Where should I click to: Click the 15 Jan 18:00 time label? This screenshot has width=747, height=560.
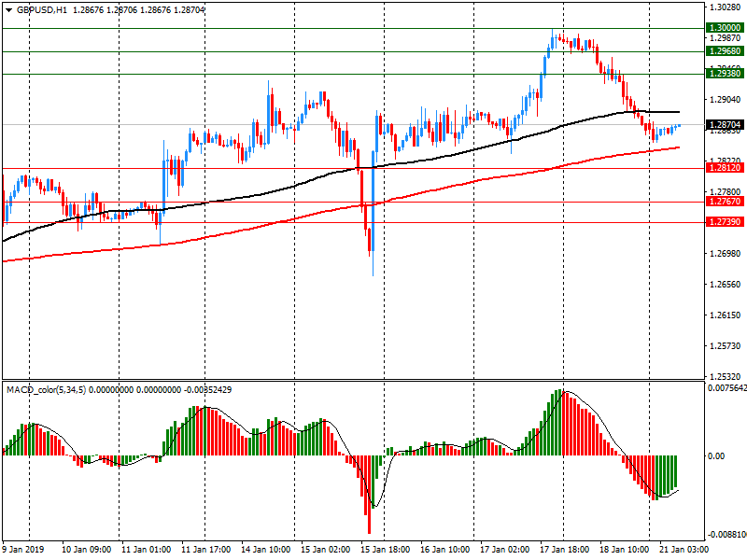[x=384, y=550]
